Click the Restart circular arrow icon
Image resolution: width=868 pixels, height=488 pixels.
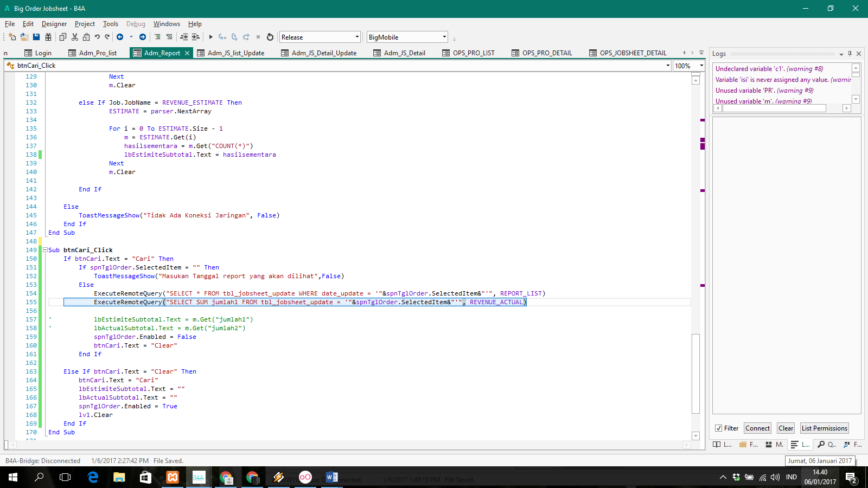click(270, 37)
